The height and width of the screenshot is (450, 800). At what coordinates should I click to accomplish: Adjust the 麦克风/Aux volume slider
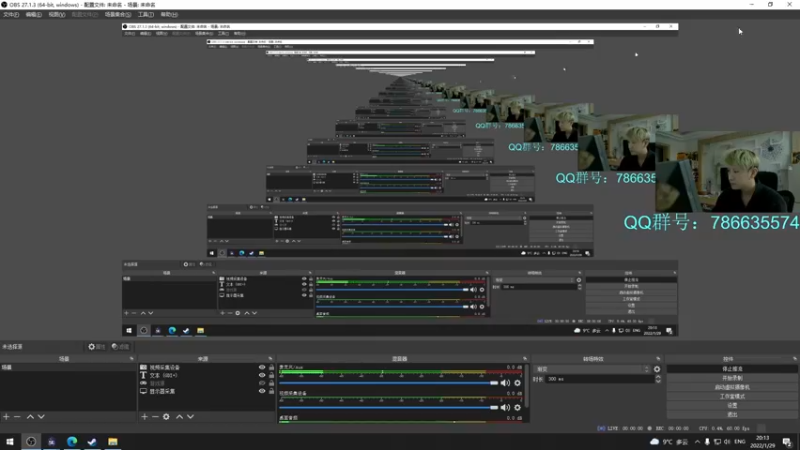pyautogui.click(x=389, y=383)
